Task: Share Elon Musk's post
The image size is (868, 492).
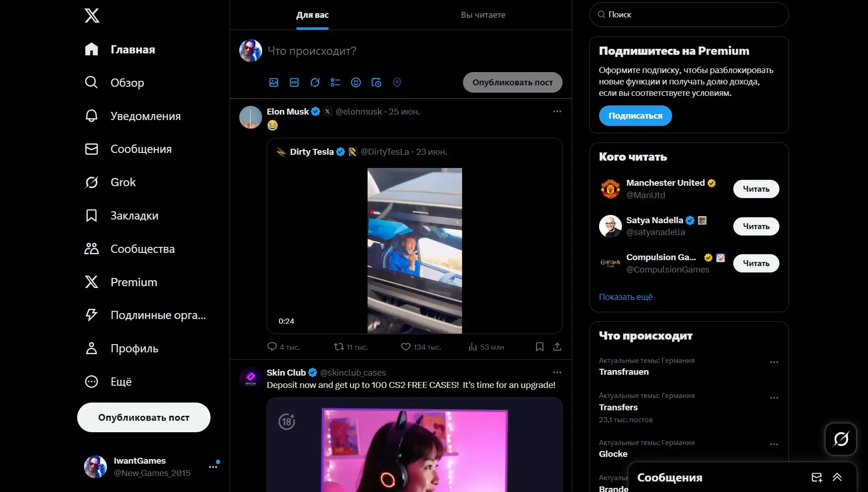Action: pyautogui.click(x=557, y=347)
